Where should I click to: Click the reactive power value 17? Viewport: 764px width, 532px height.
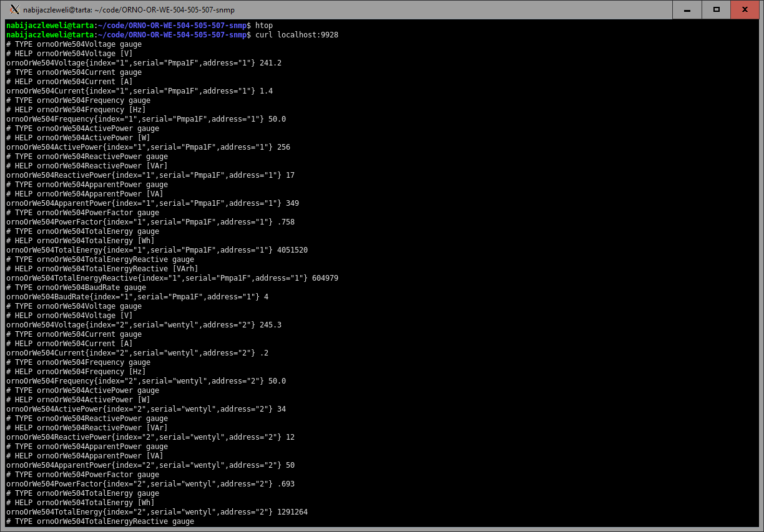[x=290, y=175]
